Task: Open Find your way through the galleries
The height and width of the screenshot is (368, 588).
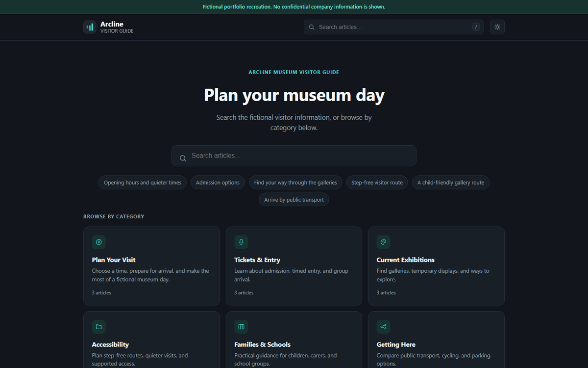Action: pos(295,183)
